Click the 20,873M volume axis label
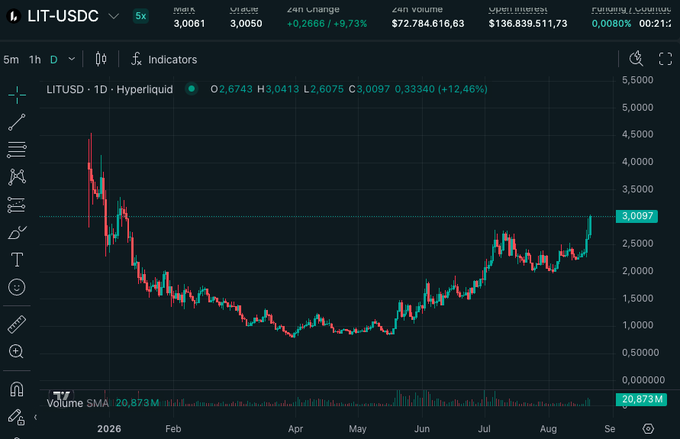Screen dimensions: 680x439 pos(641,399)
